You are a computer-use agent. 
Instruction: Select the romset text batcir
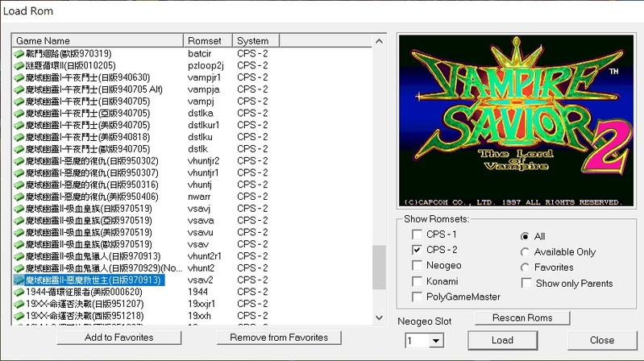(199, 54)
